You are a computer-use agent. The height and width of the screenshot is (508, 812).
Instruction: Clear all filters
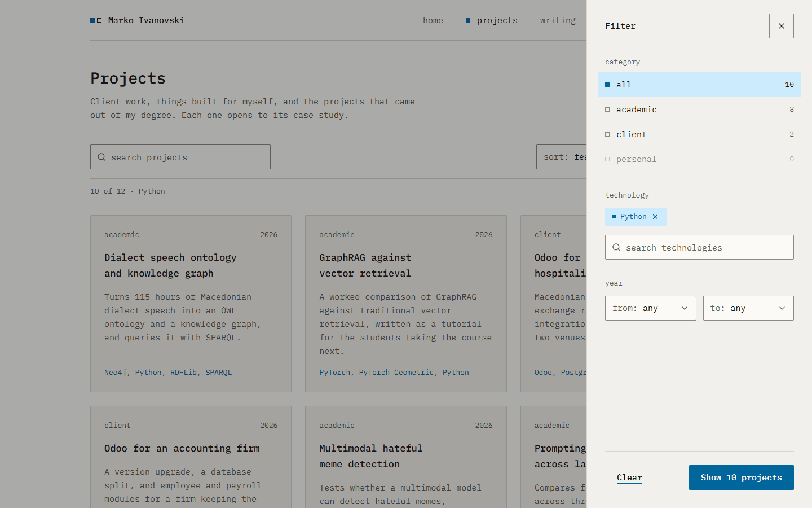(629, 478)
